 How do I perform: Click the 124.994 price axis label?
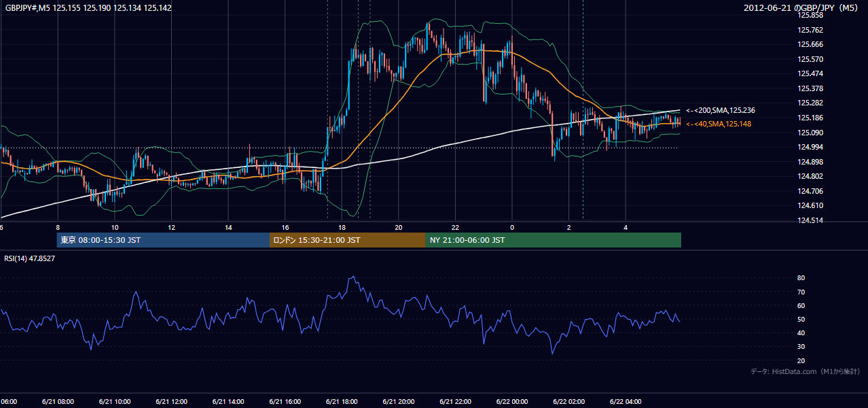pos(811,147)
